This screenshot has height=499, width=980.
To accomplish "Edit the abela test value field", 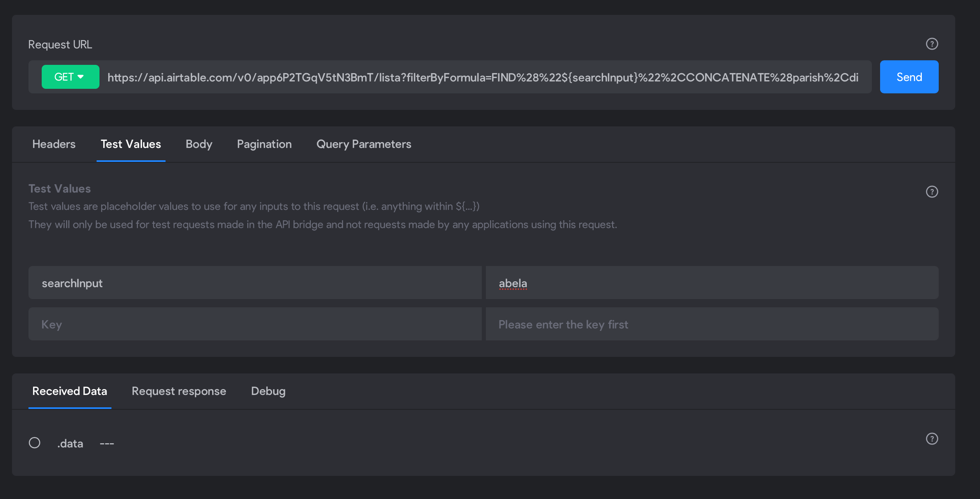I will click(x=712, y=283).
